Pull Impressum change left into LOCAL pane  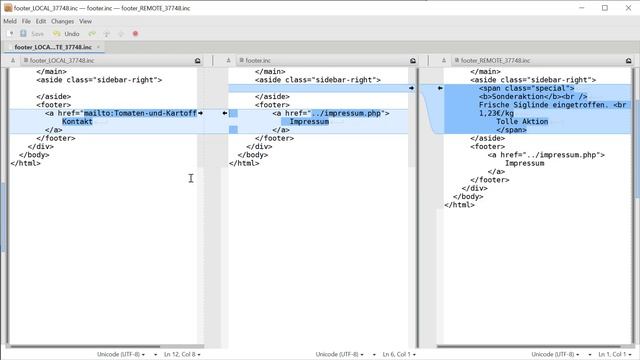pyautogui.click(x=224, y=113)
